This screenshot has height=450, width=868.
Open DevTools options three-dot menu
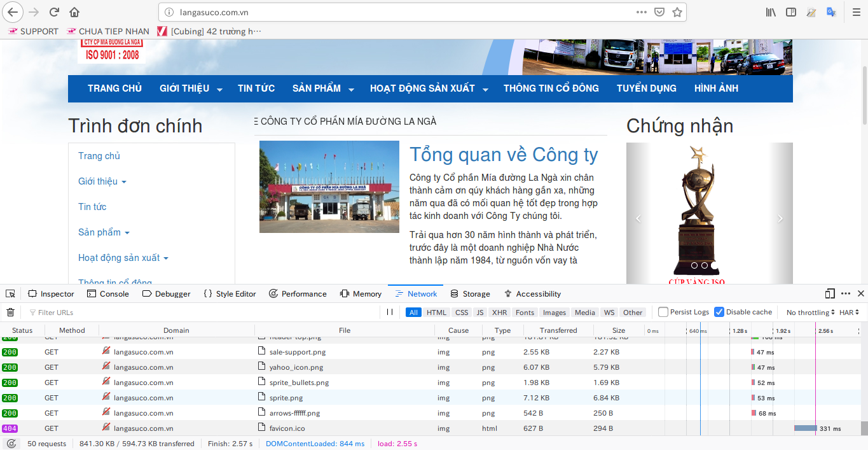pos(846,293)
